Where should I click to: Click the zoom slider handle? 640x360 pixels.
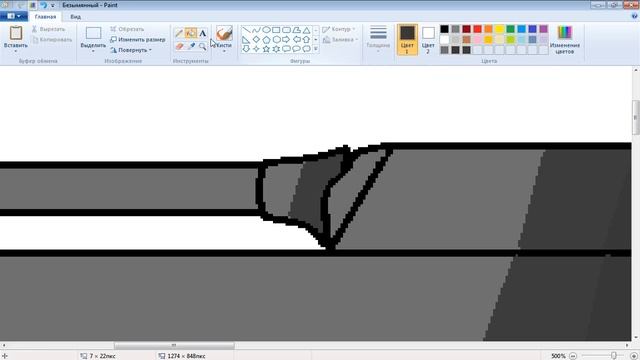[x=613, y=356]
